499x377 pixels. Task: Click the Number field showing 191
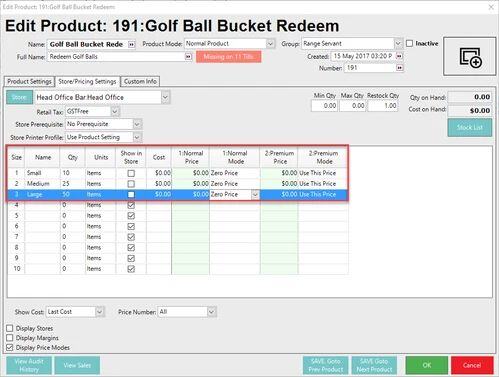point(370,68)
